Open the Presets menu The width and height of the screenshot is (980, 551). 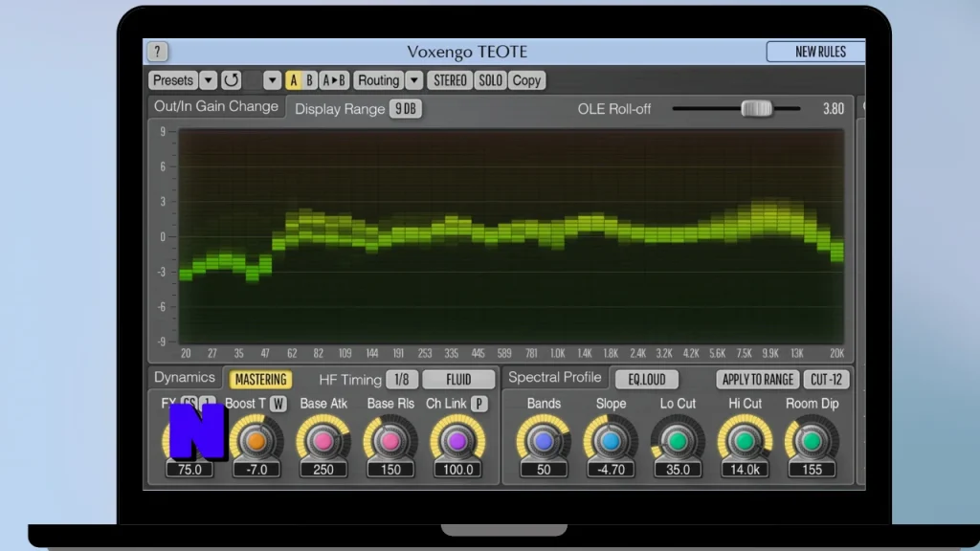[x=173, y=80]
